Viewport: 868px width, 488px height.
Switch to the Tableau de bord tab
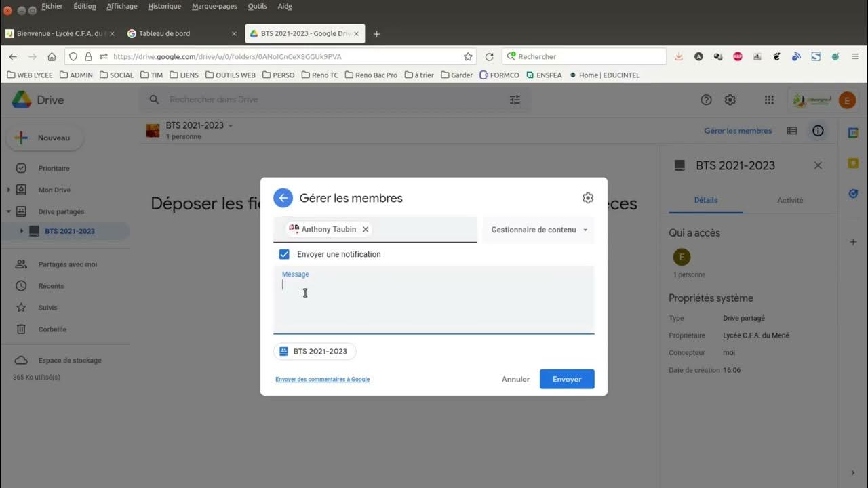point(182,33)
